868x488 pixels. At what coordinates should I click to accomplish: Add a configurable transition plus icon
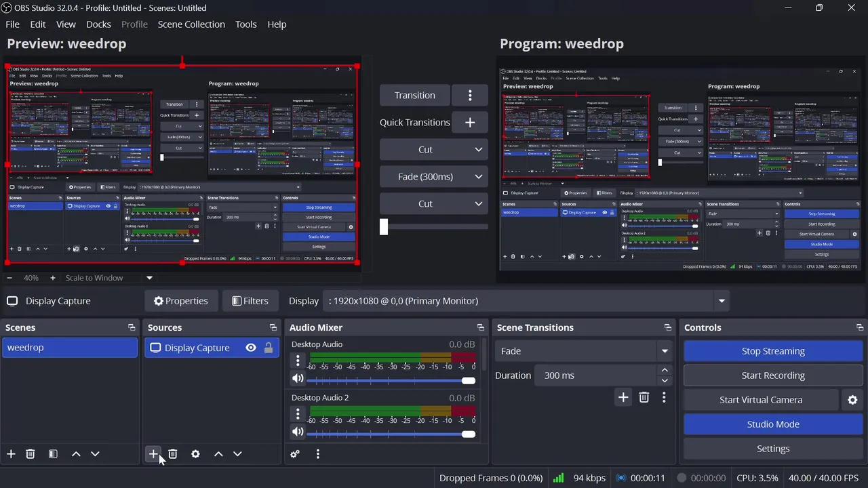(x=623, y=397)
